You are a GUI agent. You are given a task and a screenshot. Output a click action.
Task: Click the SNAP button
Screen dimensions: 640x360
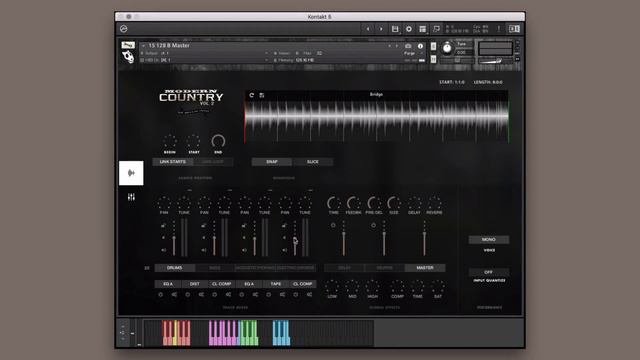pos(272,162)
